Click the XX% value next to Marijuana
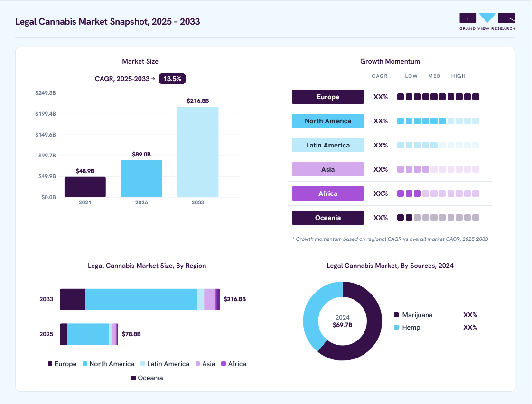 point(470,315)
